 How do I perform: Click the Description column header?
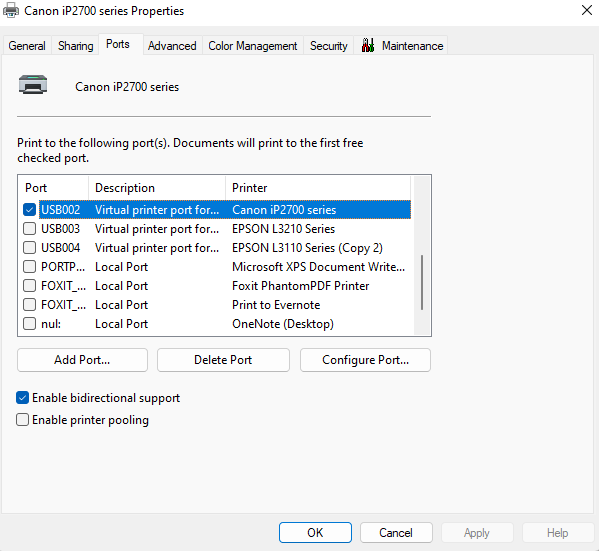click(x=157, y=188)
